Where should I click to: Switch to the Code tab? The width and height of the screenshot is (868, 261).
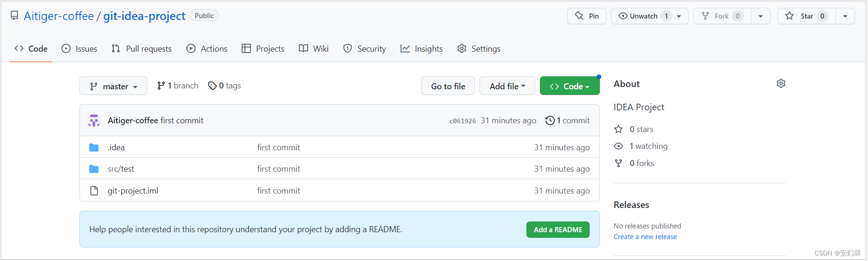(x=31, y=49)
